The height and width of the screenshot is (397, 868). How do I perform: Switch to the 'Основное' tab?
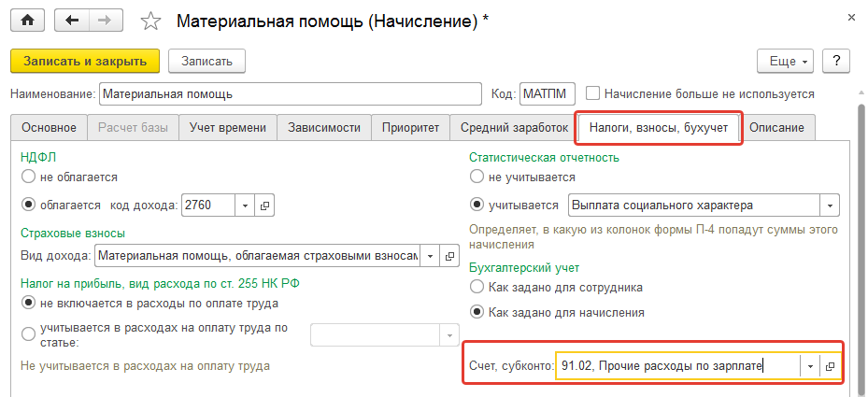click(49, 127)
